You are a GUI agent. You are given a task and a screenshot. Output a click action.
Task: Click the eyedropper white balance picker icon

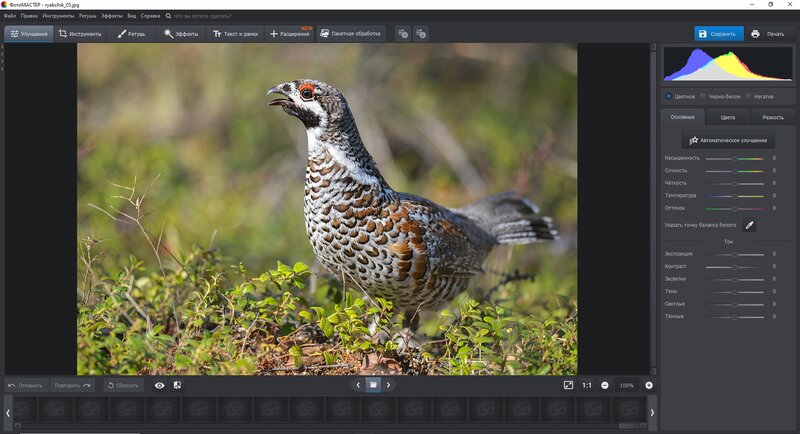(749, 225)
